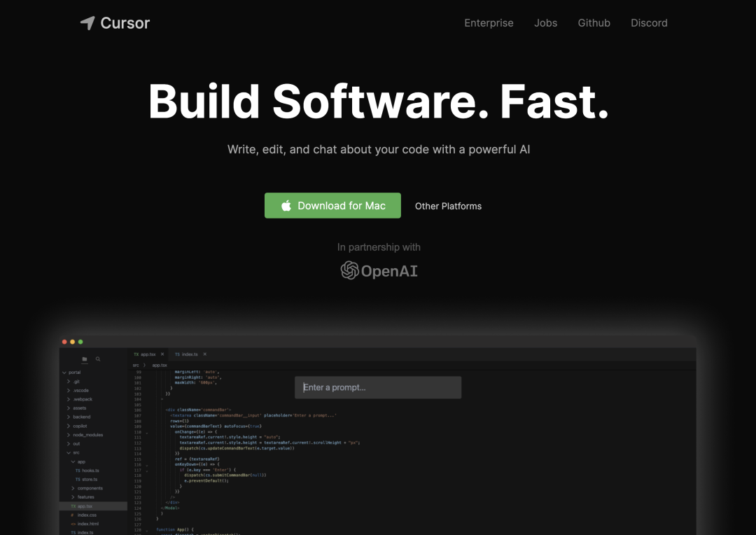Click the Cursor brand name
This screenshot has height=535, width=756.
click(x=125, y=22)
